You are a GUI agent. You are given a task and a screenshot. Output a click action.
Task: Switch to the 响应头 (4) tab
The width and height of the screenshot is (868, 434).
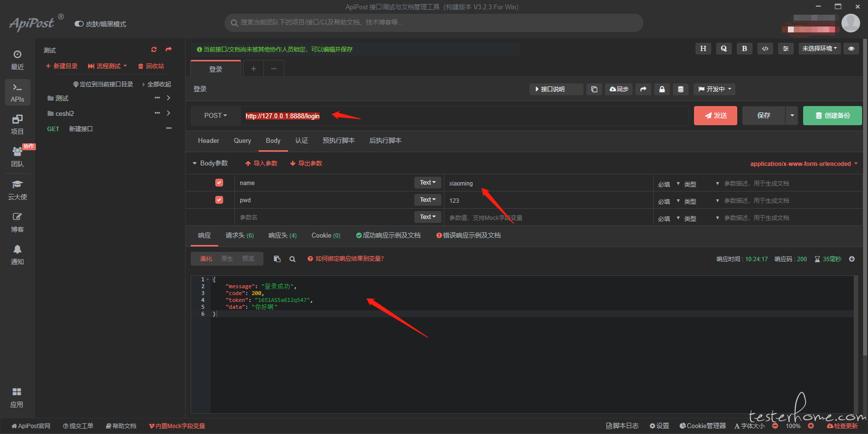click(x=283, y=235)
